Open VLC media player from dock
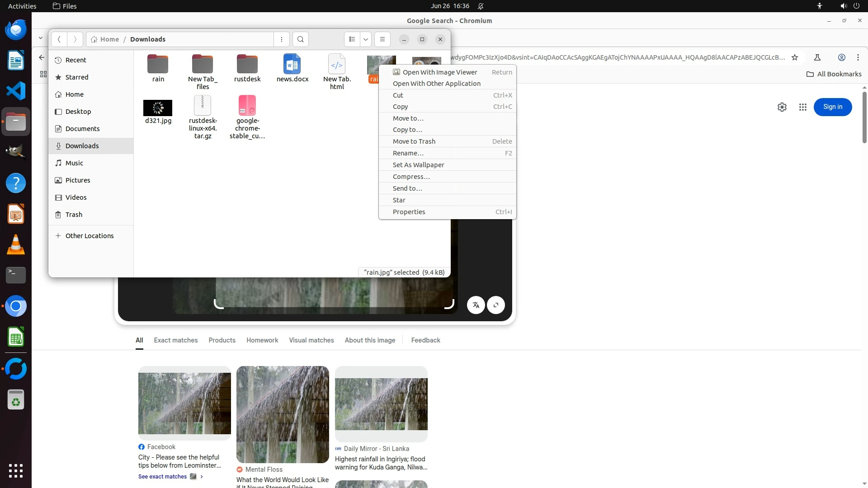This screenshot has width=868, height=488. pyautogui.click(x=16, y=244)
